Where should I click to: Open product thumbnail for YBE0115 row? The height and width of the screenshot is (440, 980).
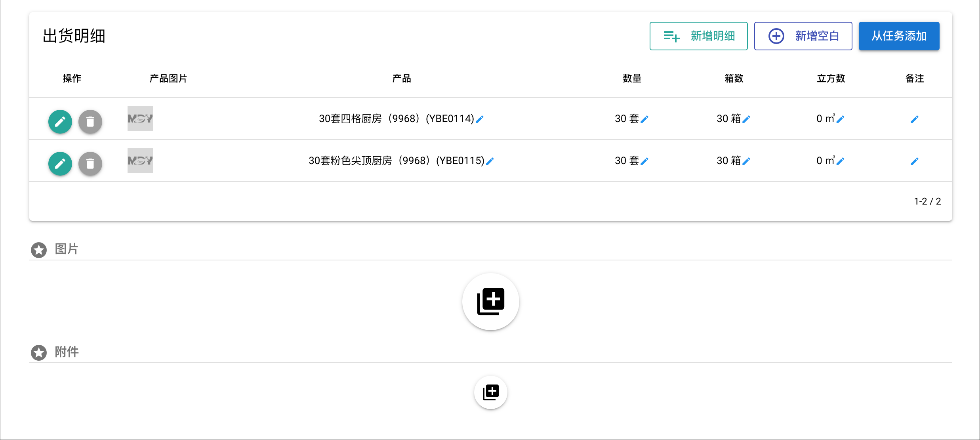tap(140, 161)
